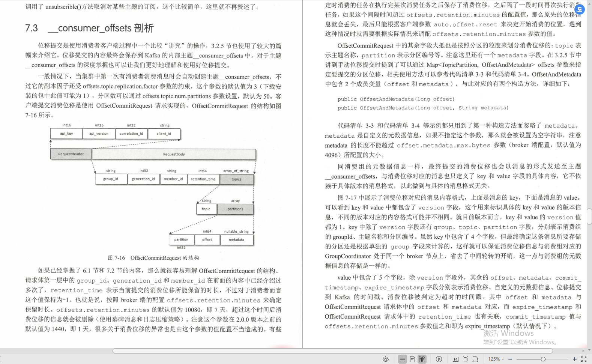The width and height of the screenshot is (592, 364).
Task: Click the group_id field box
Action: click(x=111, y=179)
